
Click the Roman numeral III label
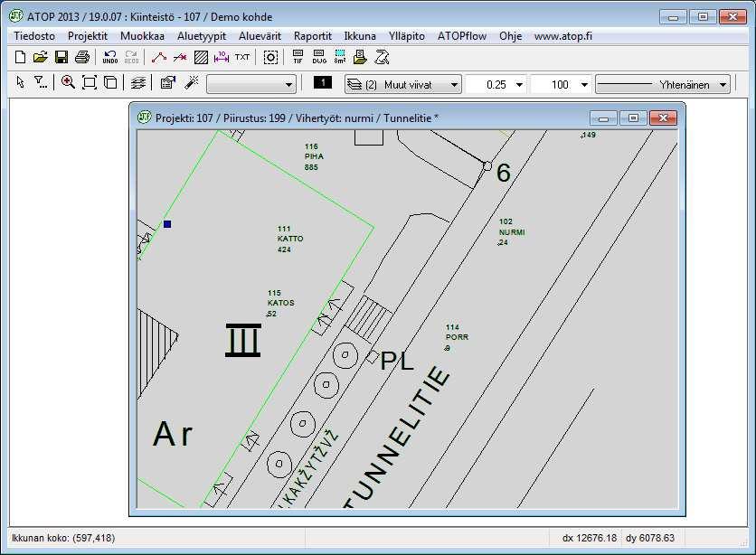tap(243, 340)
